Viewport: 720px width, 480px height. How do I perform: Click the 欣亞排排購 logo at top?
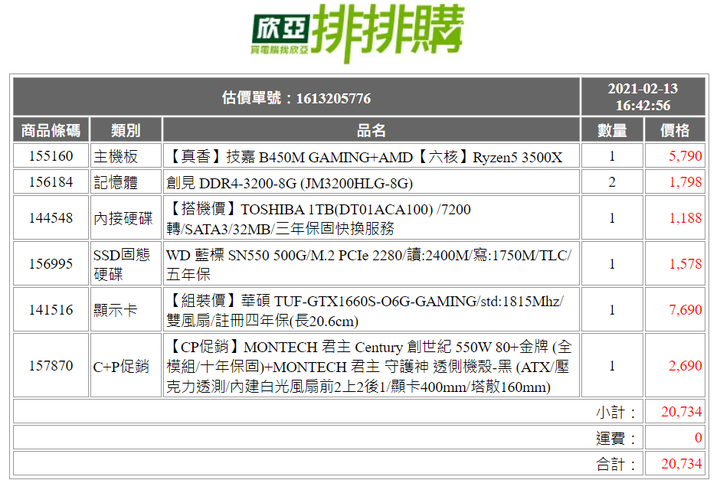tap(357, 33)
